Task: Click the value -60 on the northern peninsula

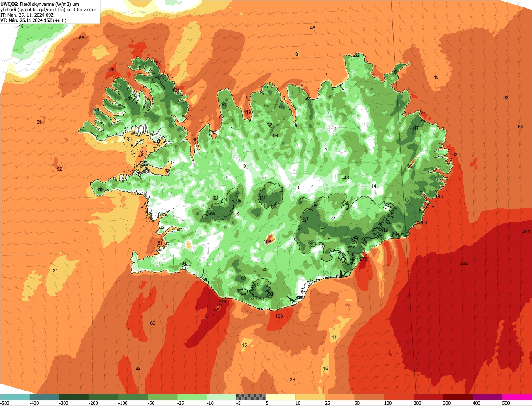Action: [x=224, y=105]
